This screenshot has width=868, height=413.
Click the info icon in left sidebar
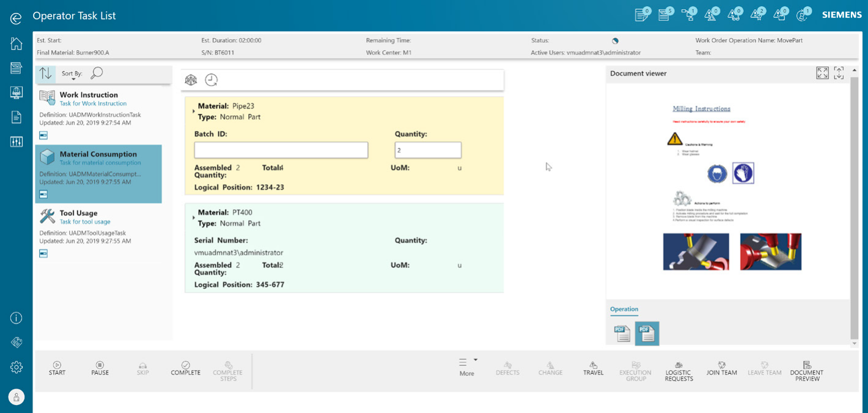[17, 318]
